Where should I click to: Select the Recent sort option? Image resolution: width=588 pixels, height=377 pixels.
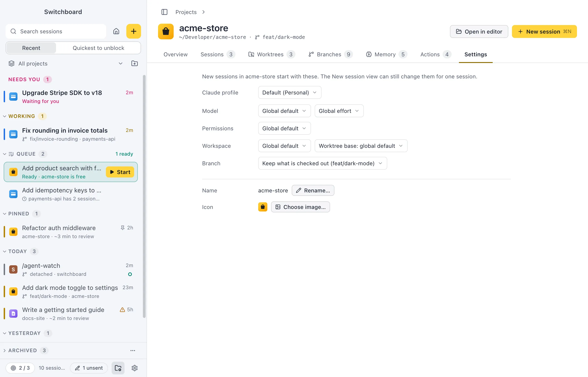[x=31, y=48]
